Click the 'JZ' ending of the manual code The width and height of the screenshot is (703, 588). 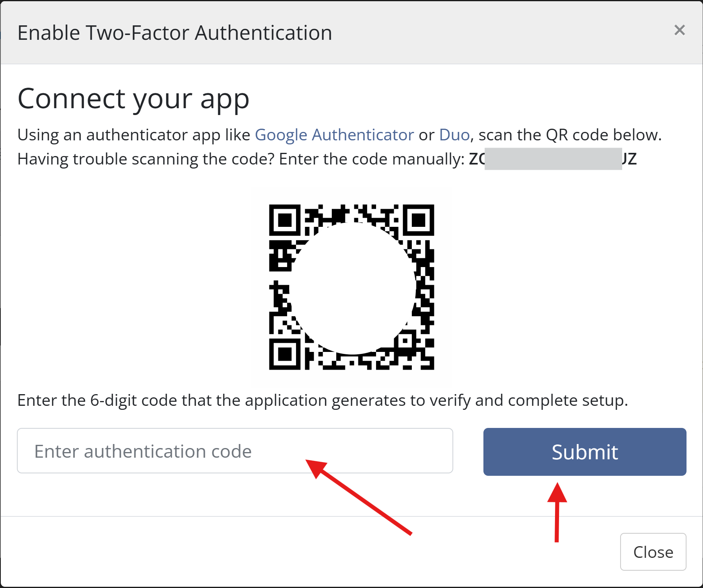(629, 159)
